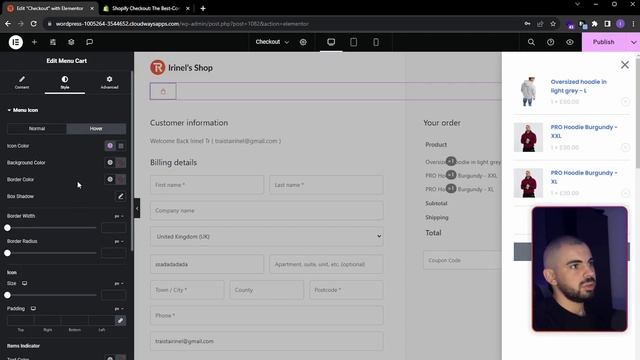The height and width of the screenshot is (360, 640).
Task: Toggle responsive device icon next to Padding
Action: point(33,309)
